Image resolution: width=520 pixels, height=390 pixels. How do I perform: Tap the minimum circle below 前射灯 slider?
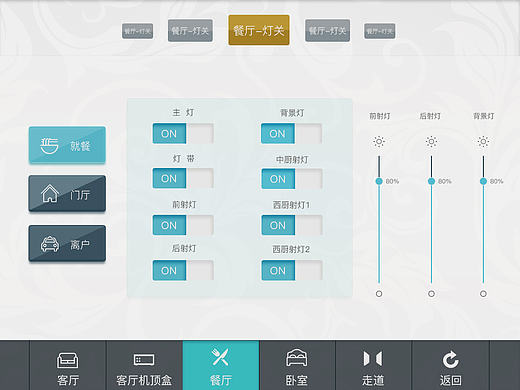tap(379, 294)
